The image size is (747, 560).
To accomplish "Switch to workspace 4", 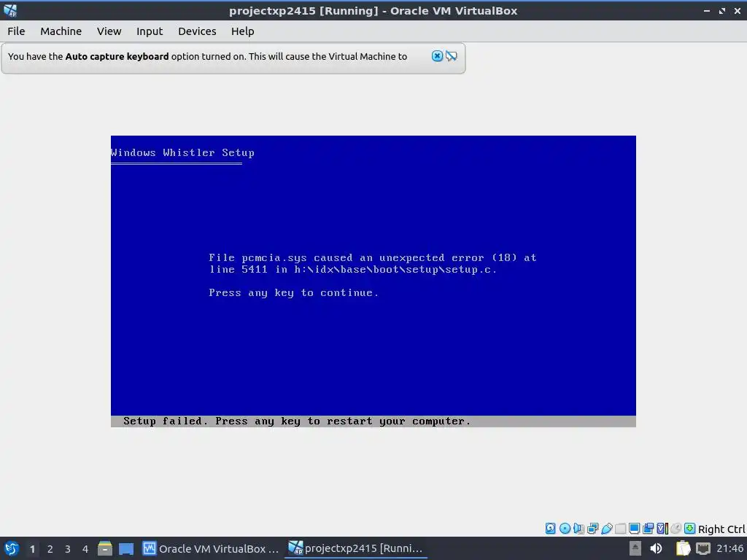I will tap(85, 549).
